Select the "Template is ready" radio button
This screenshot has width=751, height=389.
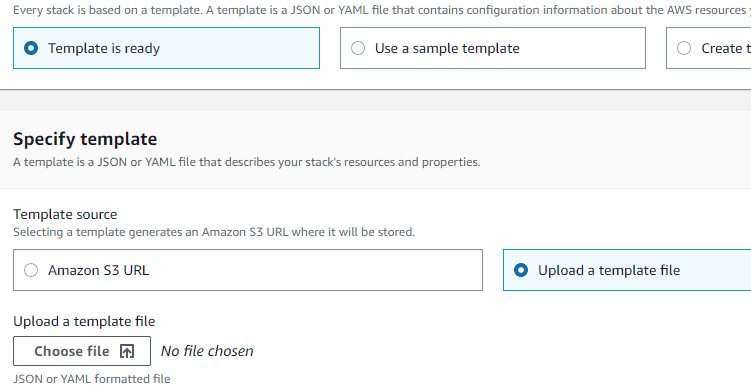(31, 48)
